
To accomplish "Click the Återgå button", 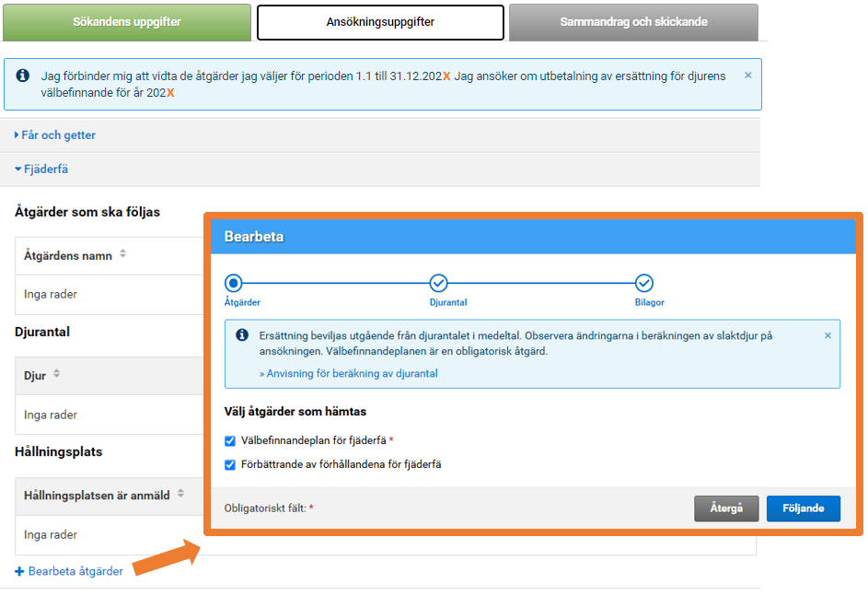I will click(726, 508).
